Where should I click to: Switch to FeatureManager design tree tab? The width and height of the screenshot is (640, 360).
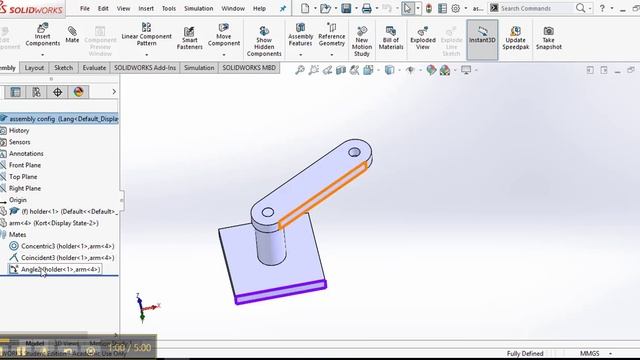coord(16,92)
